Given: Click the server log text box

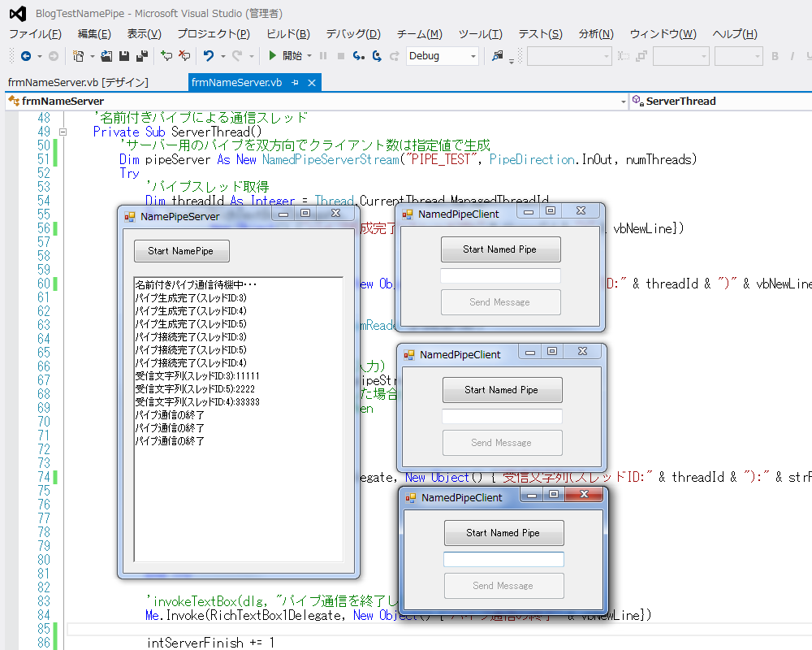Looking at the screenshot, I should [x=238, y=487].
